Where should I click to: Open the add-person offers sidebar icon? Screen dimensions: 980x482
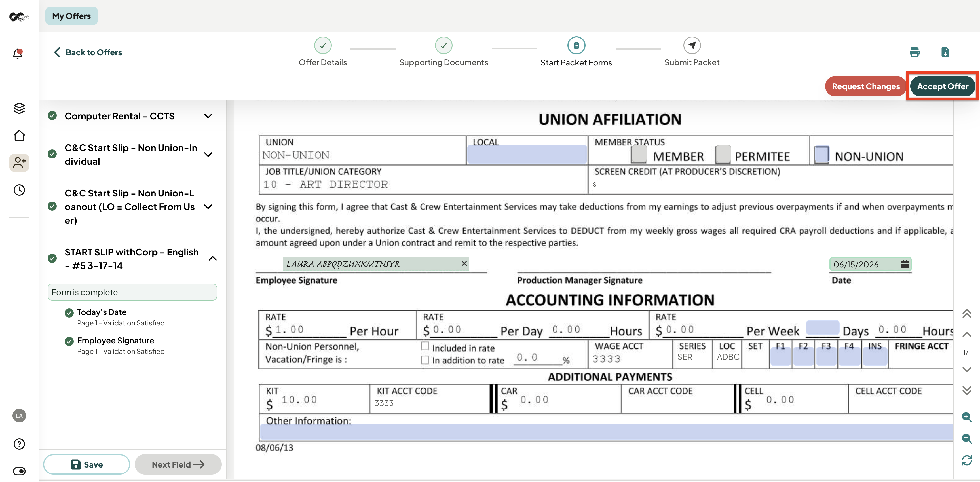(19, 163)
